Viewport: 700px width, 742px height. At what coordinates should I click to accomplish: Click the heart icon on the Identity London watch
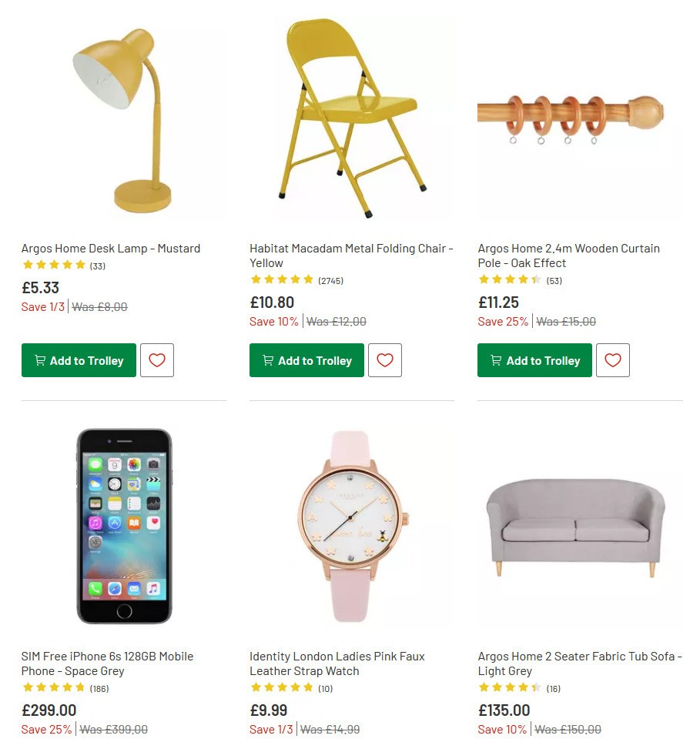click(385, 739)
